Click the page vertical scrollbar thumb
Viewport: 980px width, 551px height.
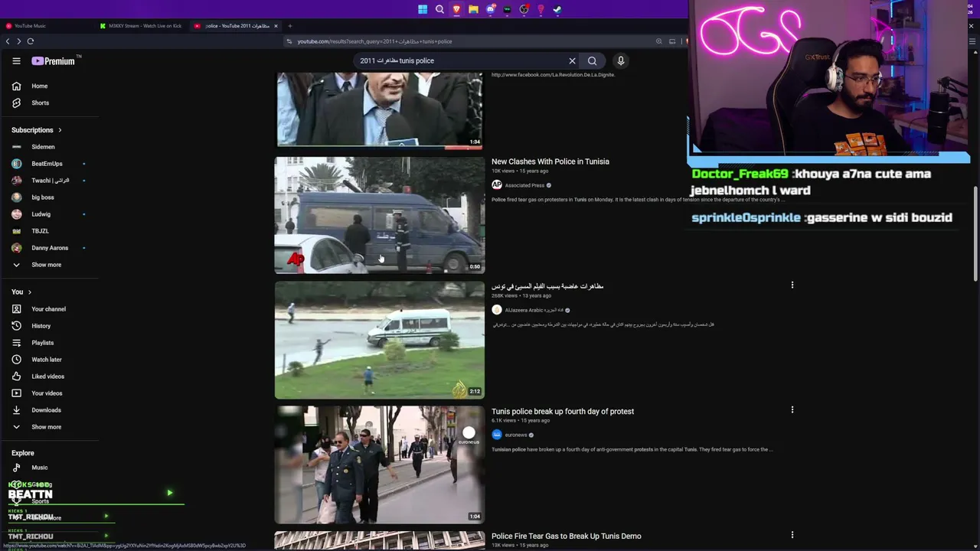[975, 233]
